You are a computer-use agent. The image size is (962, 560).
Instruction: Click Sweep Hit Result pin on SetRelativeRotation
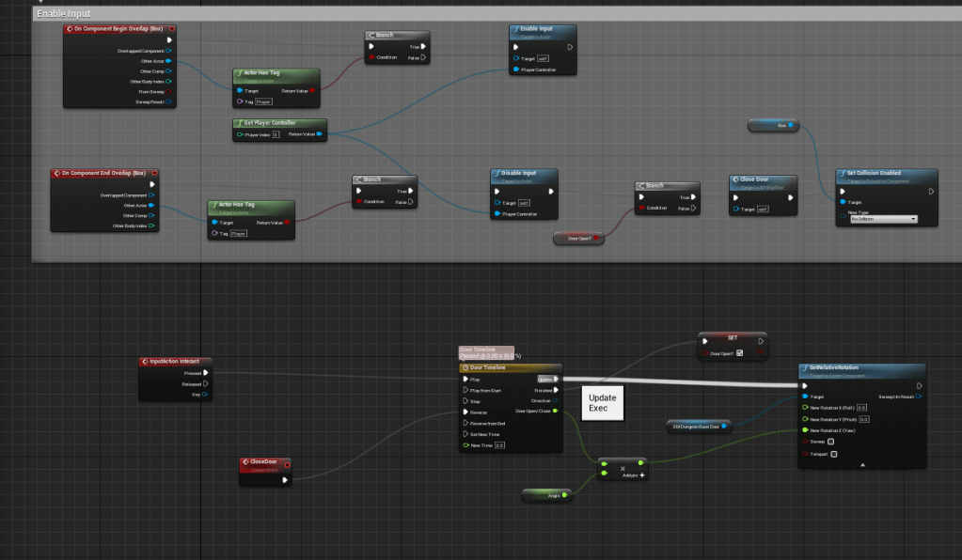click(x=918, y=397)
